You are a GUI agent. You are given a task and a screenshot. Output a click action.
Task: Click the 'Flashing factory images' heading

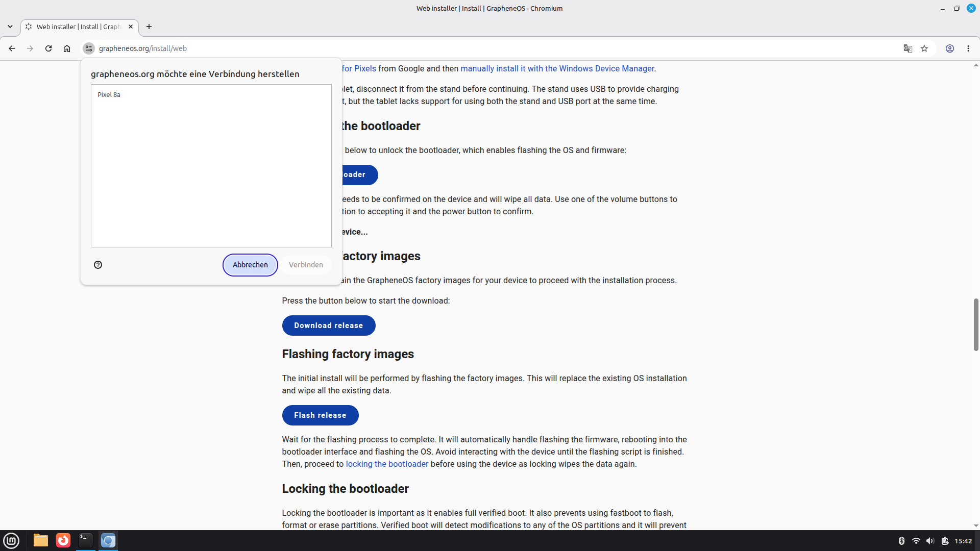(x=348, y=354)
